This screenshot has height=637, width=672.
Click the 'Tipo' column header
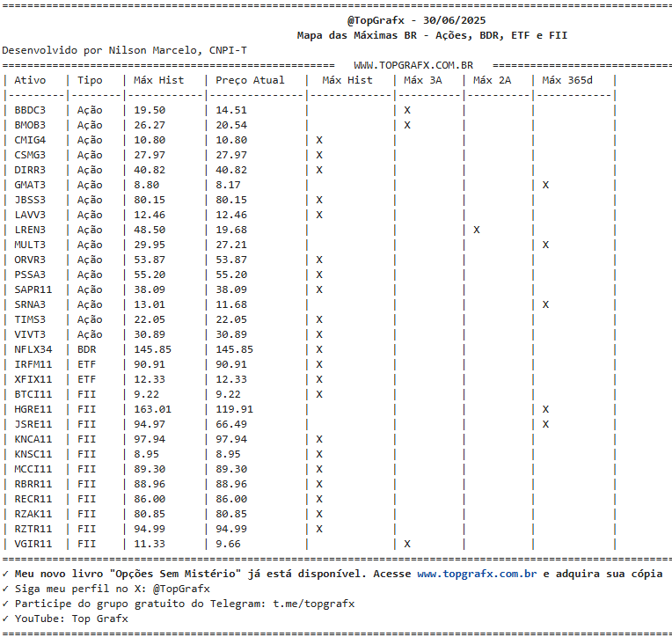[x=90, y=81]
